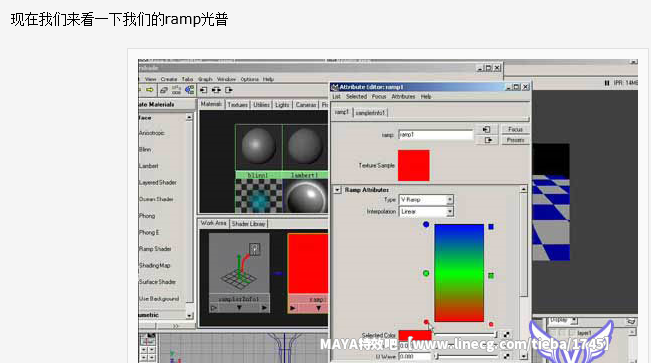Click the blue ramp position circle handle
Image resolution: width=651 pixels, height=363 pixels.
[x=426, y=225]
